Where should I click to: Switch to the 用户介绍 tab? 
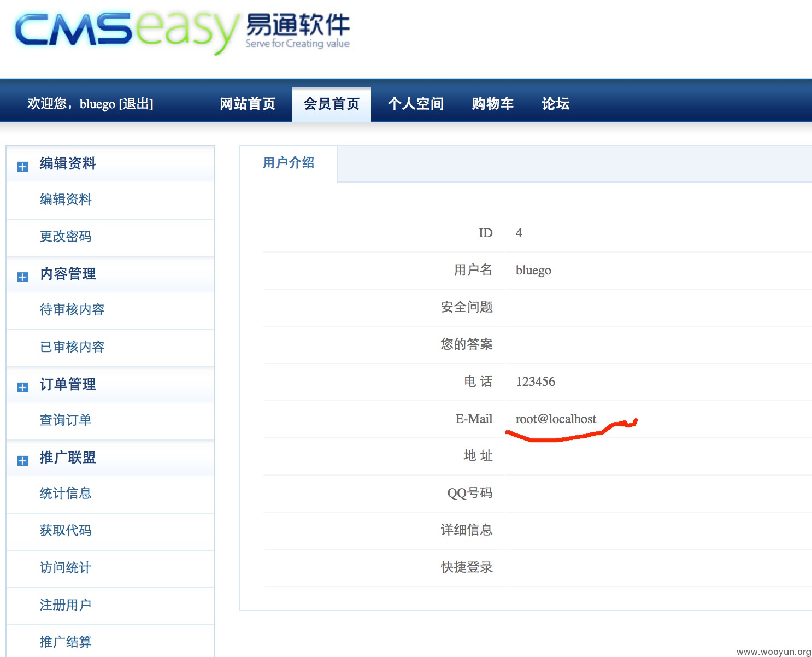(289, 163)
